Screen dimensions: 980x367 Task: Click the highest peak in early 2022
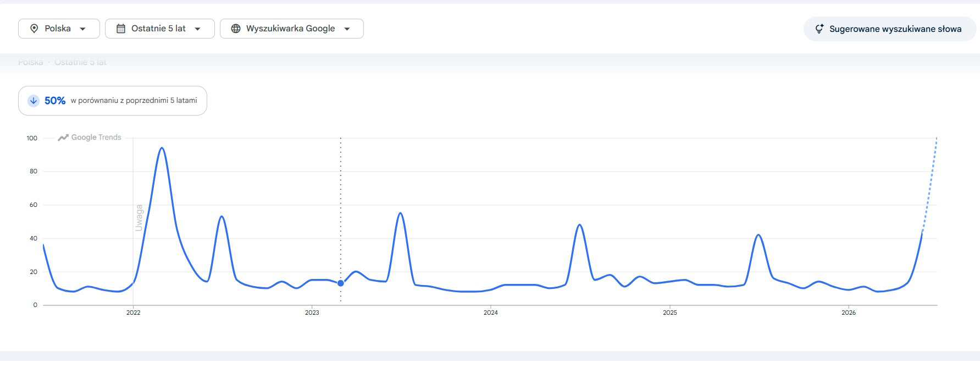162,148
